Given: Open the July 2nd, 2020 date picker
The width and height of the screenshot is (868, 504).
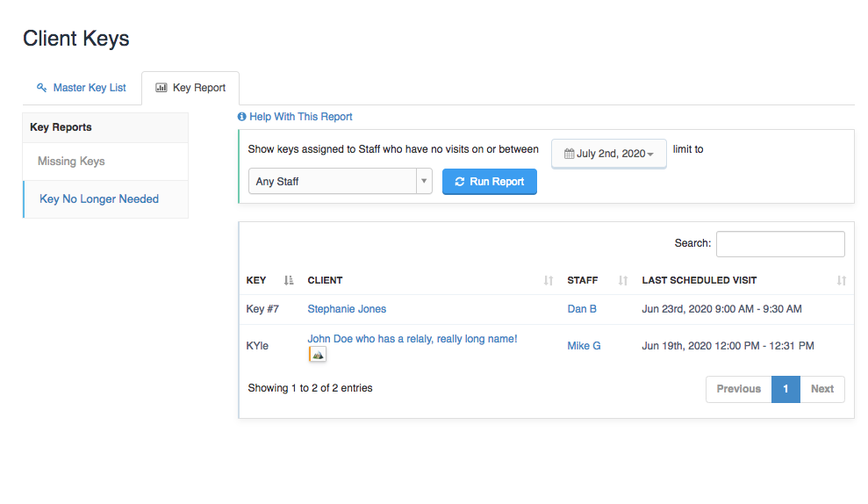Looking at the screenshot, I should (x=608, y=154).
